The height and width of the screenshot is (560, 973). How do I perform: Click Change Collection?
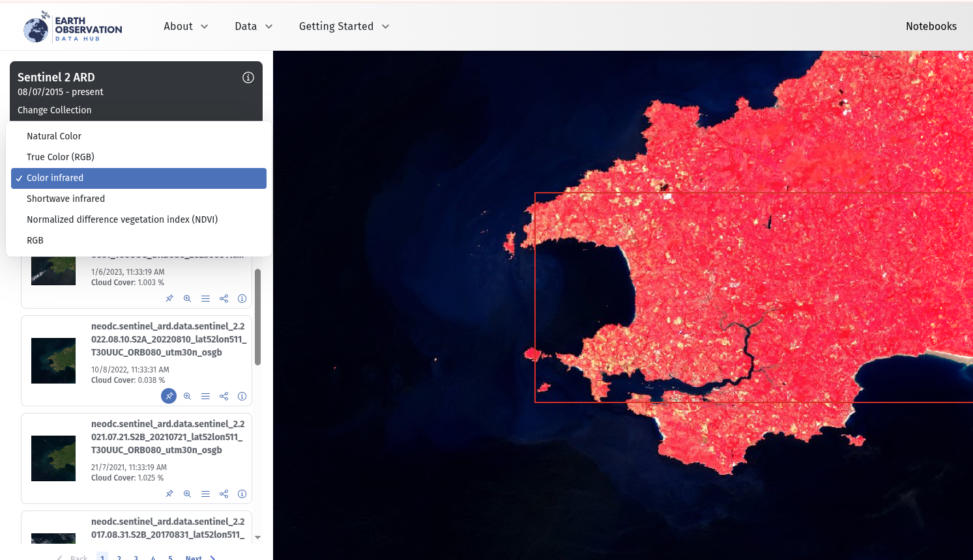pyautogui.click(x=55, y=110)
